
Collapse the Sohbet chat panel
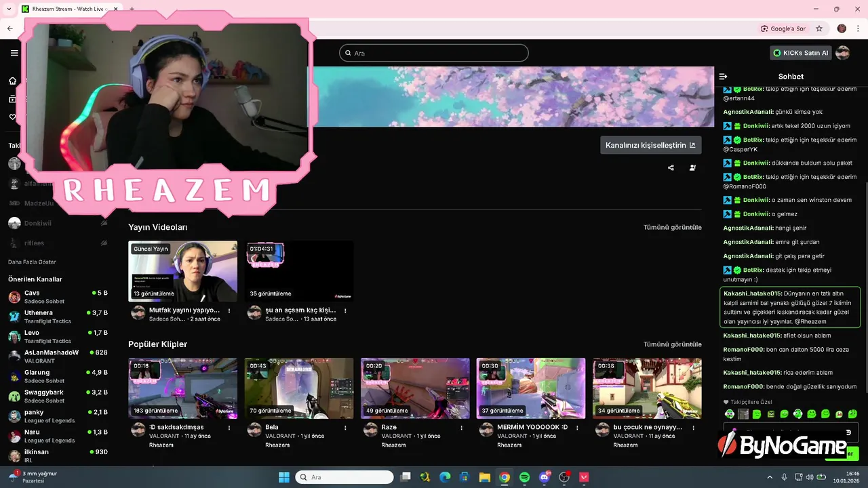(x=724, y=77)
